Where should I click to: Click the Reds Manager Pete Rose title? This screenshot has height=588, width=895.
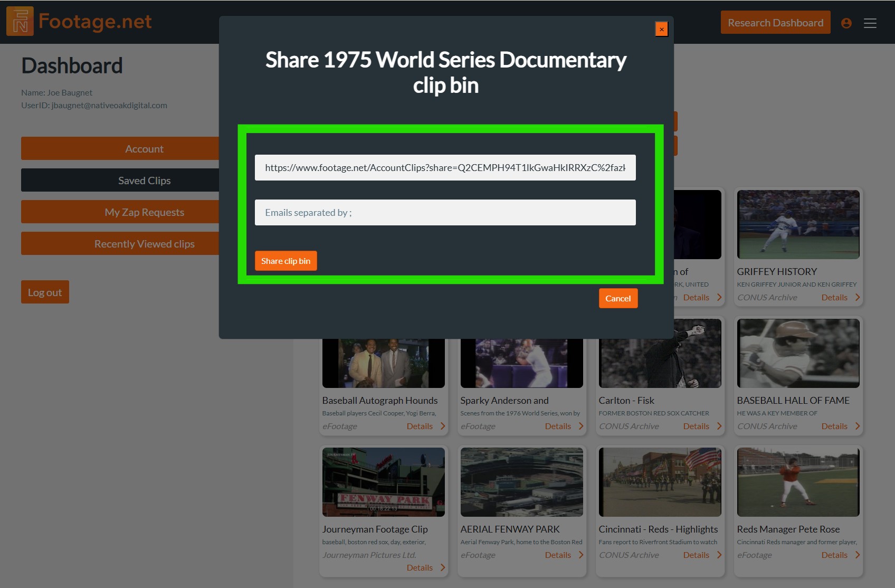pos(788,529)
